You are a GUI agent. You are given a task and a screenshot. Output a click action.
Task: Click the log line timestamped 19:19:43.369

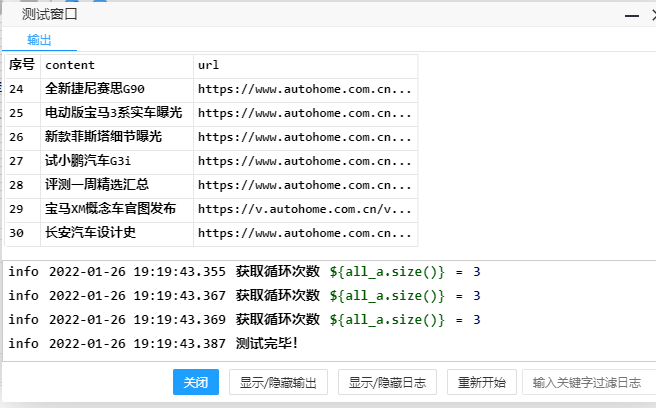click(244, 320)
